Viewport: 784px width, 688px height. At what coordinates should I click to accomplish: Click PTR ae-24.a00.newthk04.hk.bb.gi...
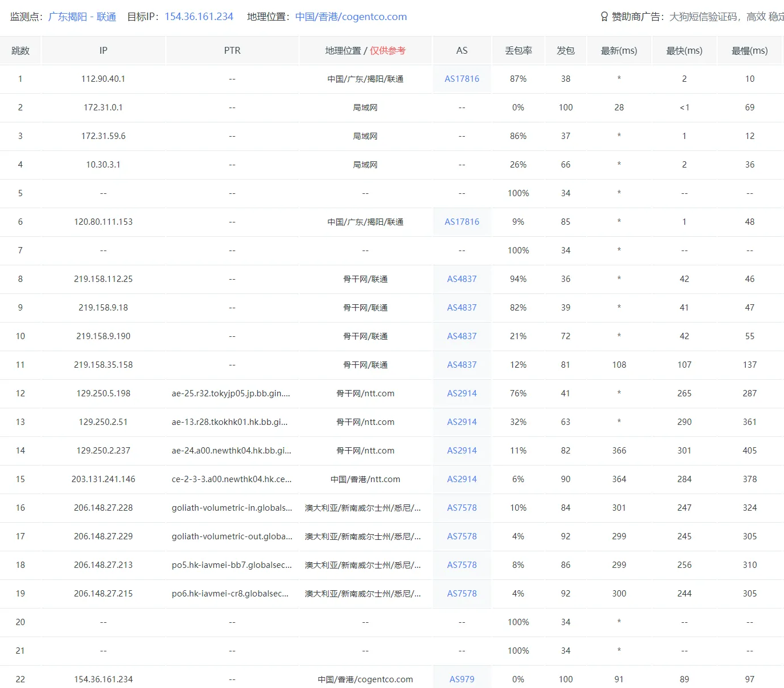point(232,451)
